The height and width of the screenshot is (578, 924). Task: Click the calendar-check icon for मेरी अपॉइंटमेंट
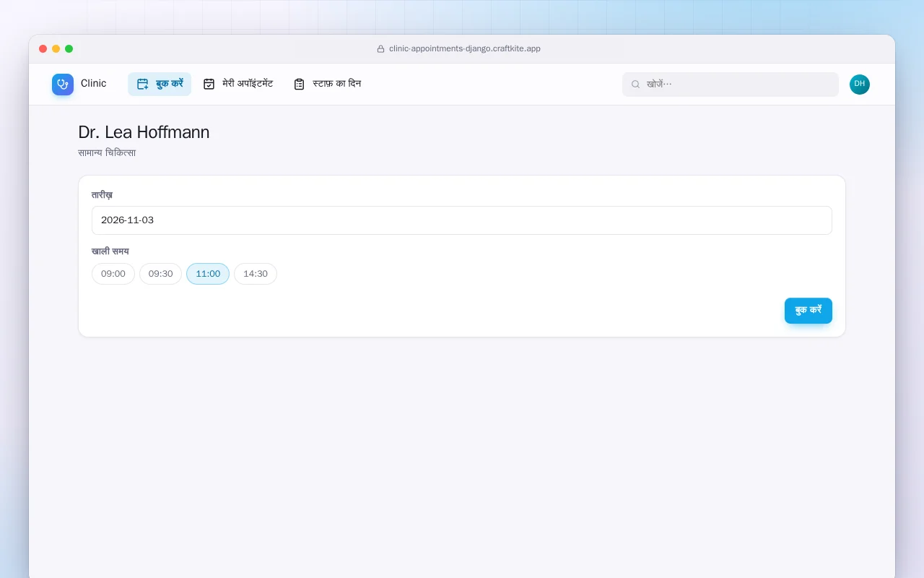point(209,84)
